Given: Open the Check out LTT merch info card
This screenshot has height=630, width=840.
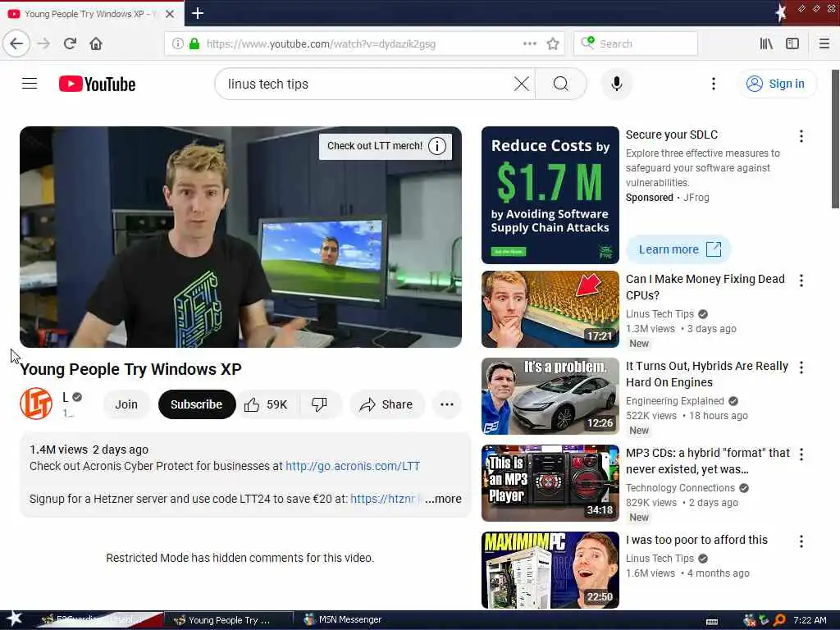Looking at the screenshot, I should (x=386, y=146).
